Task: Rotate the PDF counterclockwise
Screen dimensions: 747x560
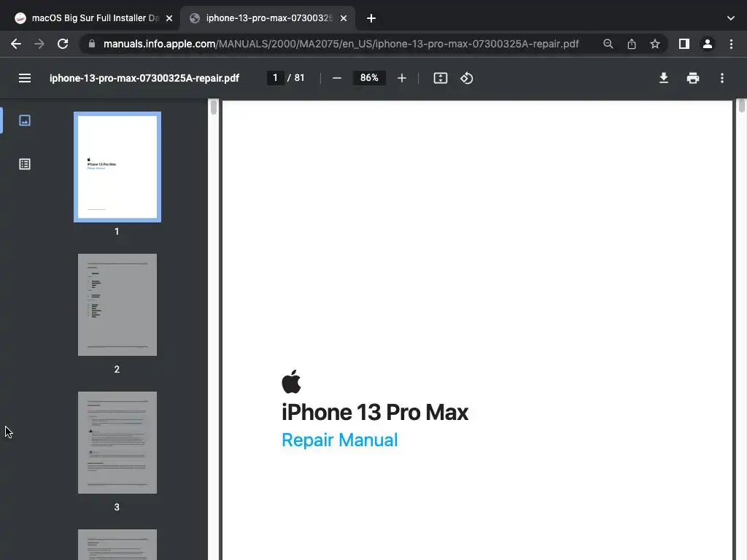Action: point(466,78)
